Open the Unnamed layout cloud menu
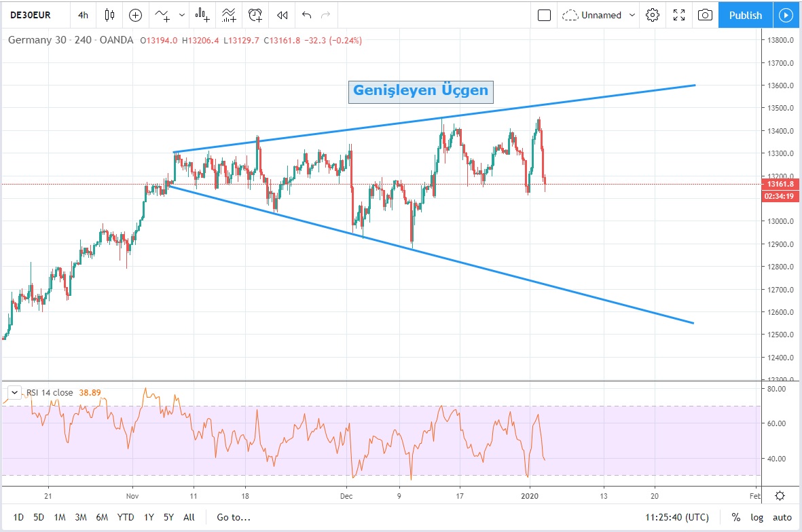 point(591,16)
